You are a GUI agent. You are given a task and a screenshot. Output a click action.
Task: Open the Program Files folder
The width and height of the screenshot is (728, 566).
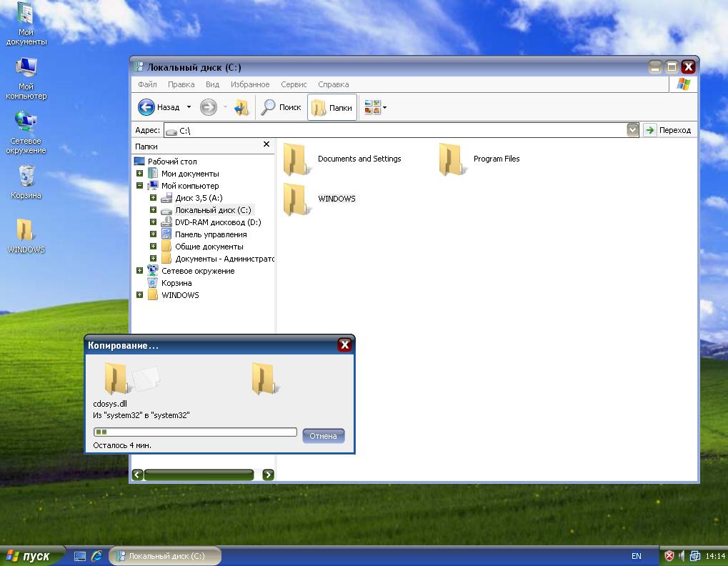(450, 159)
